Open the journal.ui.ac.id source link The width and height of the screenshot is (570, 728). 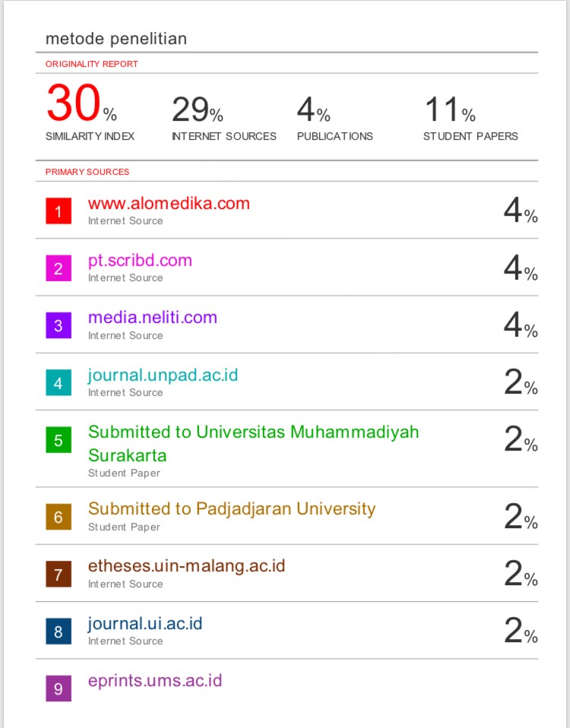pos(145,624)
